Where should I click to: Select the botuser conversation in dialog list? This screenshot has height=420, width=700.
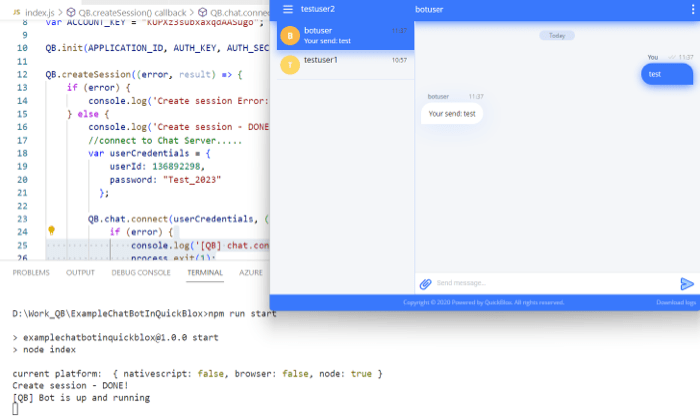pyautogui.click(x=346, y=36)
